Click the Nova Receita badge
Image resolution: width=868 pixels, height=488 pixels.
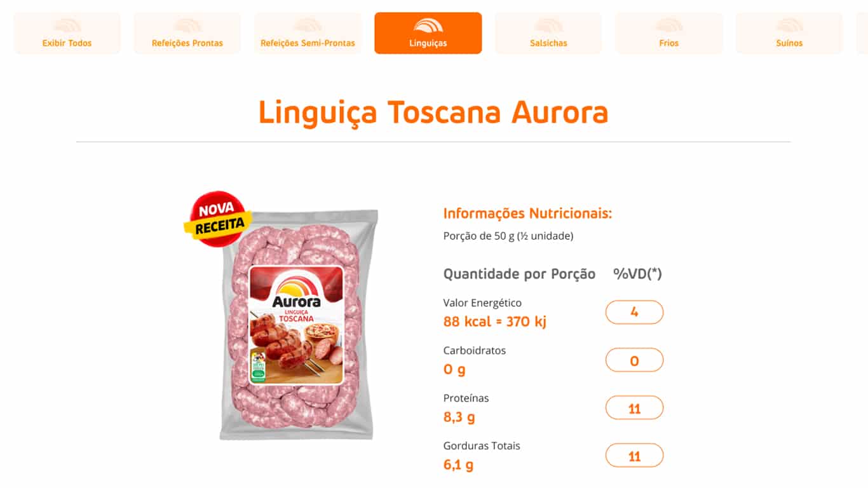(218, 219)
